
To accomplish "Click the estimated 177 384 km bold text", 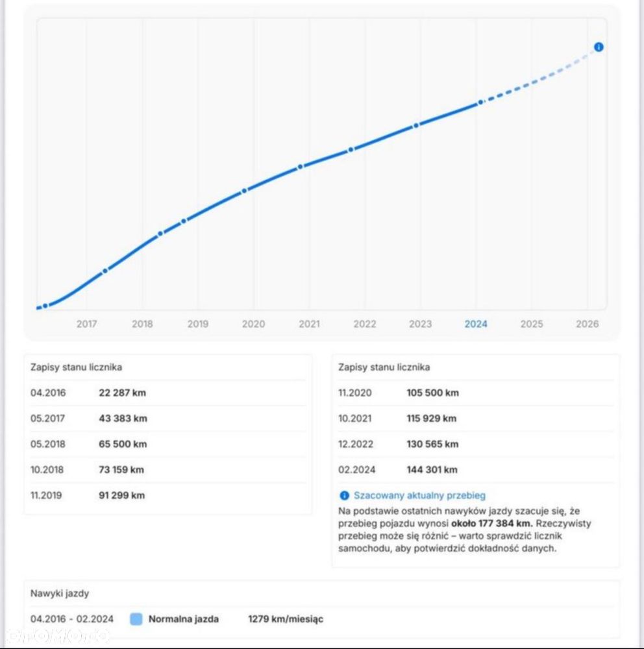I will point(492,524).
